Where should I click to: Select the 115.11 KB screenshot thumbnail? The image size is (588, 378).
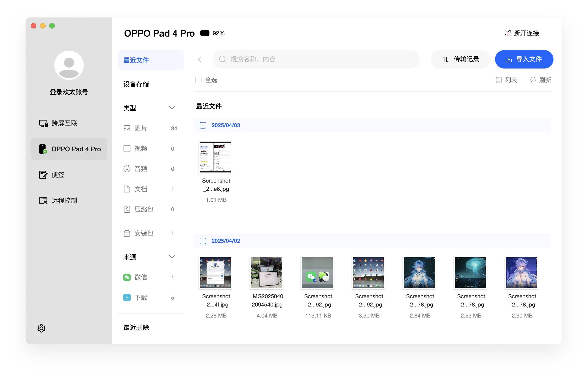[317, 272]
